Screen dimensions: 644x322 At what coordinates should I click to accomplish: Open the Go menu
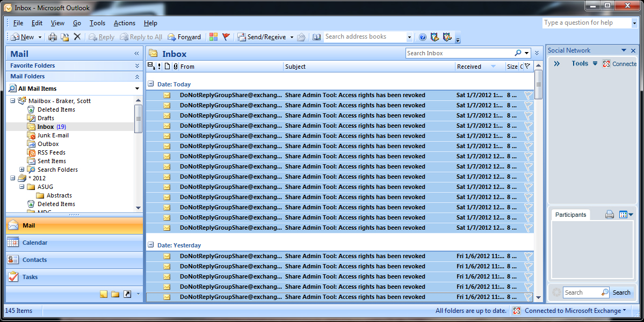[77, 24]
